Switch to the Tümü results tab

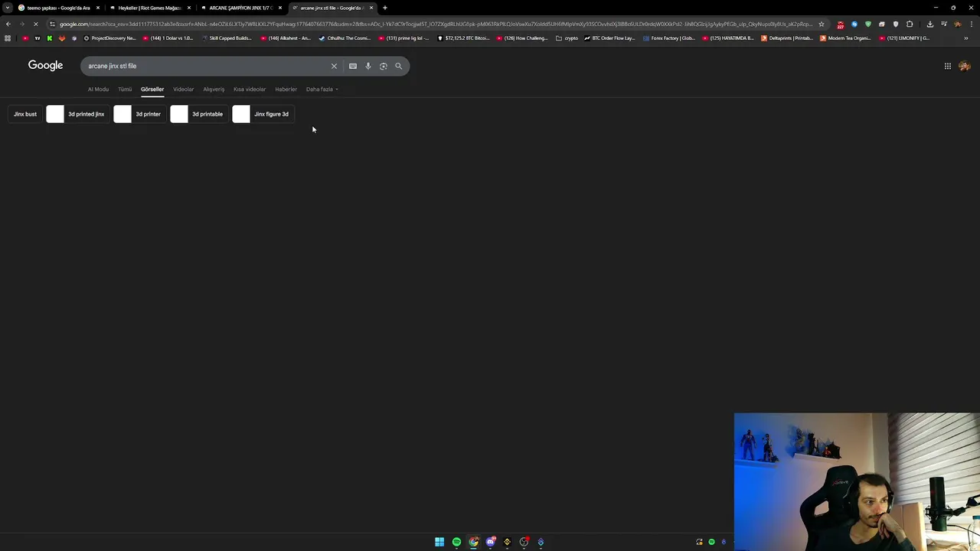pyautogui.click(x=125, y=90)
